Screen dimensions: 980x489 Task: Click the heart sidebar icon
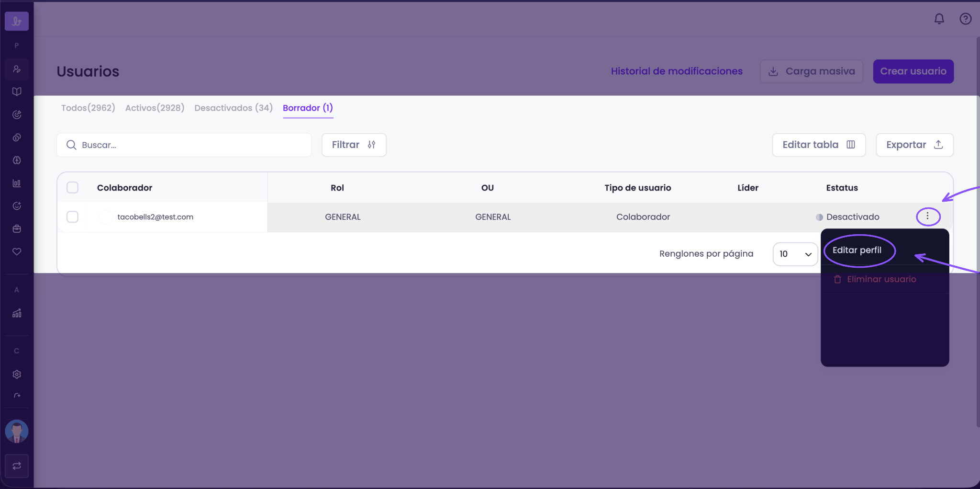coord(17,251)
